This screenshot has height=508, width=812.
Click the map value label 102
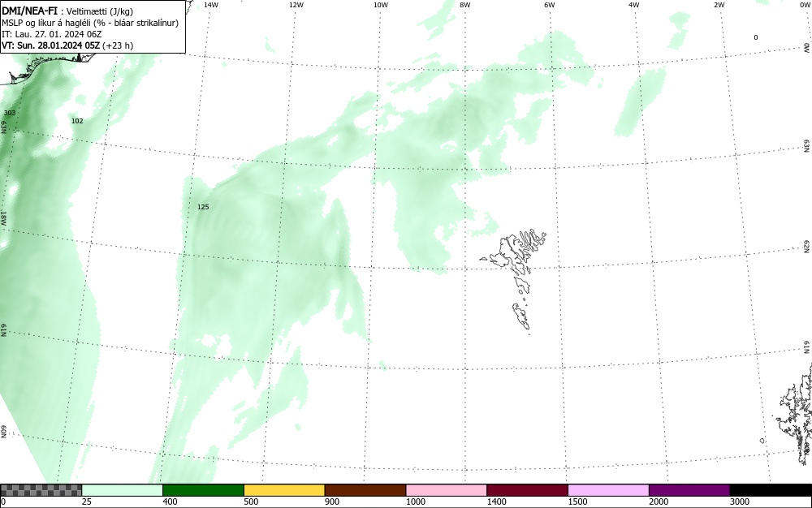pyautogui.click(x=77, y=121)
